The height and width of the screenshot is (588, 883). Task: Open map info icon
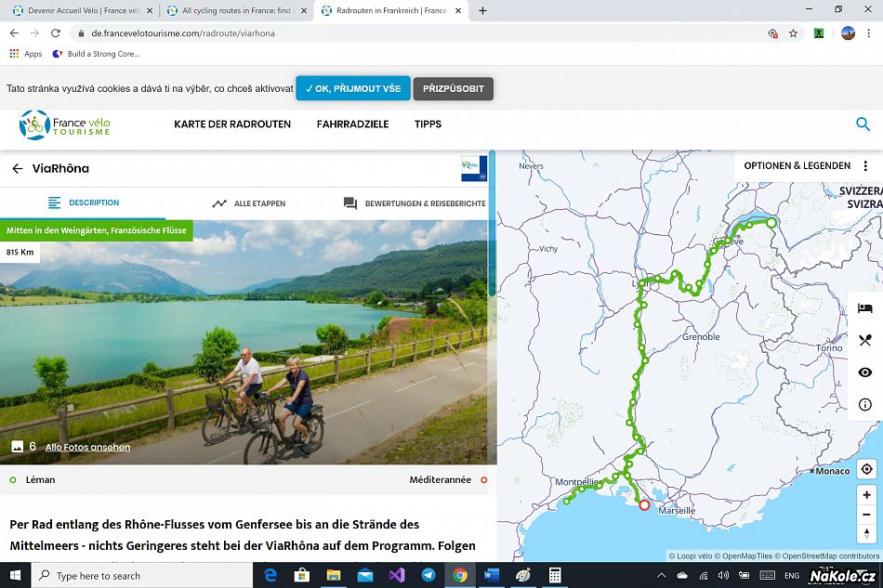tap(865, 404)
